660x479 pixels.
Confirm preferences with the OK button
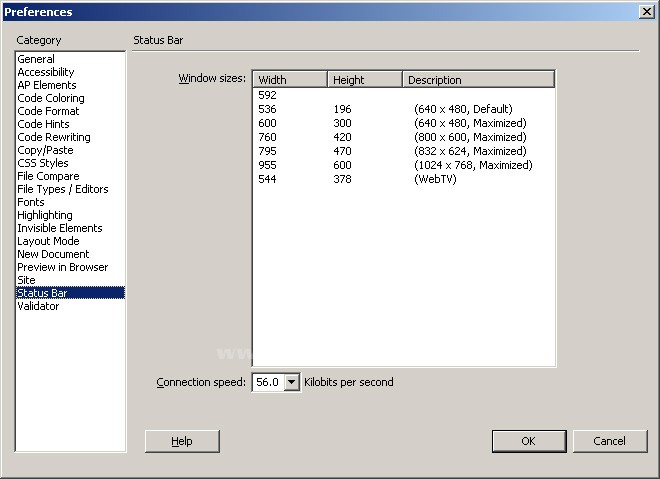pyautogui.click(x=528, y=441)
